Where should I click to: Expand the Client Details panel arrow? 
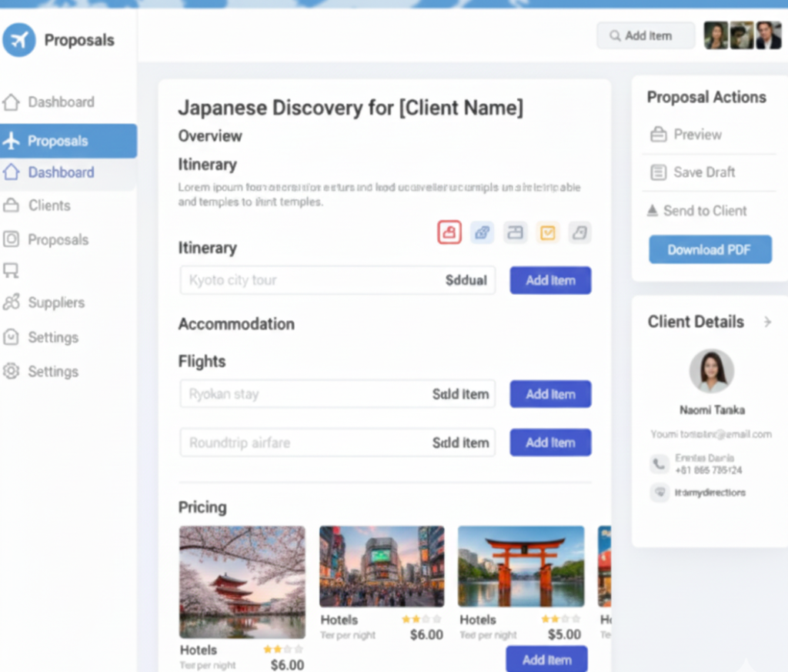767,322
